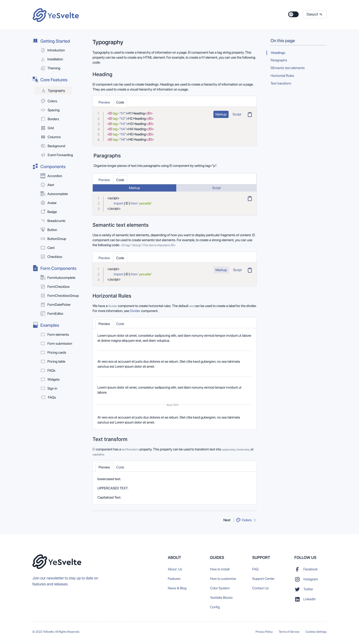The height and width of the screenshot is (644, 359).
Task: Open FormCheckboxGroup in sidebar
Action: [63, 296]
